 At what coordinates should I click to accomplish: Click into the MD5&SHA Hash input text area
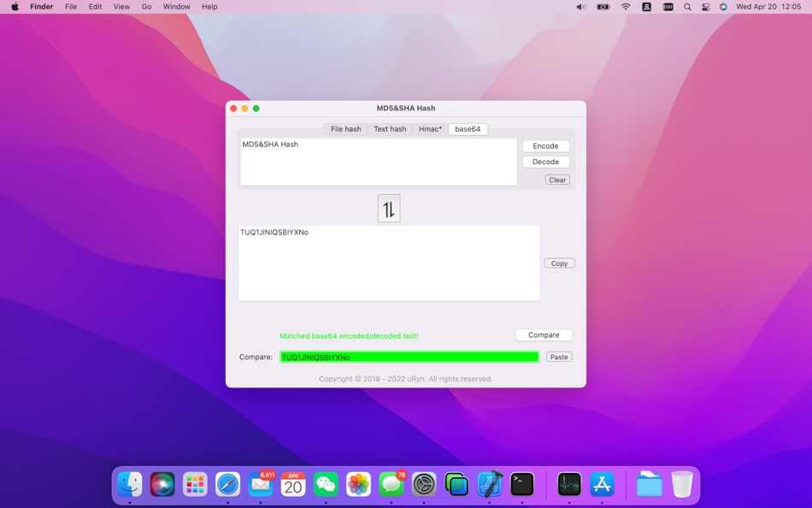point(379,162)
